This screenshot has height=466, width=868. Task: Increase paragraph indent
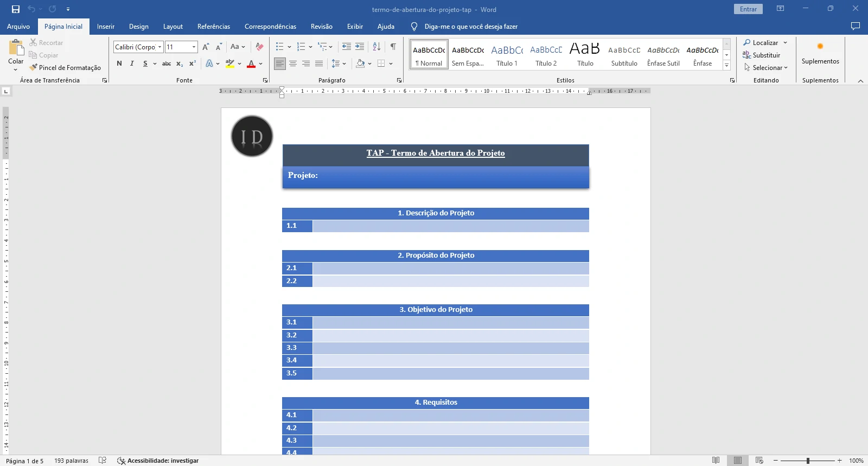coord(359,47)
